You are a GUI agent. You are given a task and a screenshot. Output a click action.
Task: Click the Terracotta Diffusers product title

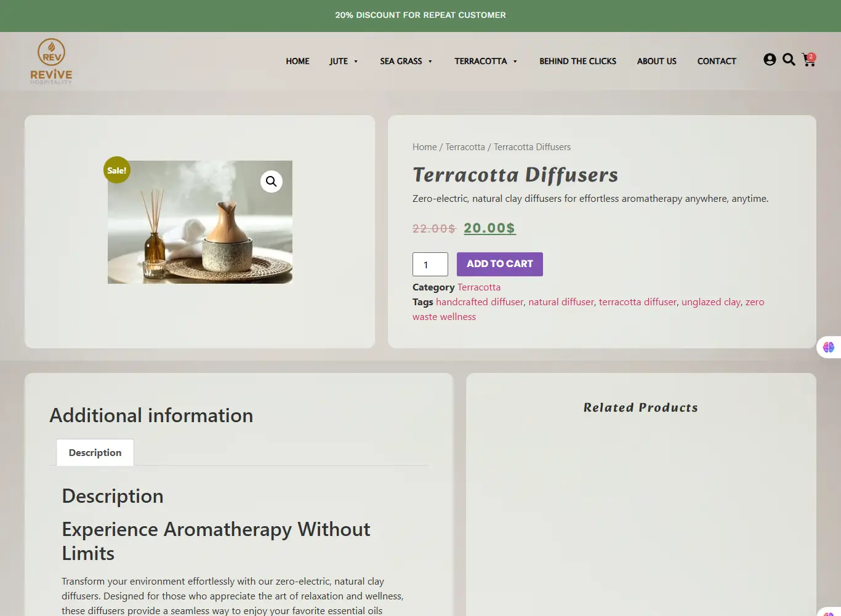coord(515,175)
